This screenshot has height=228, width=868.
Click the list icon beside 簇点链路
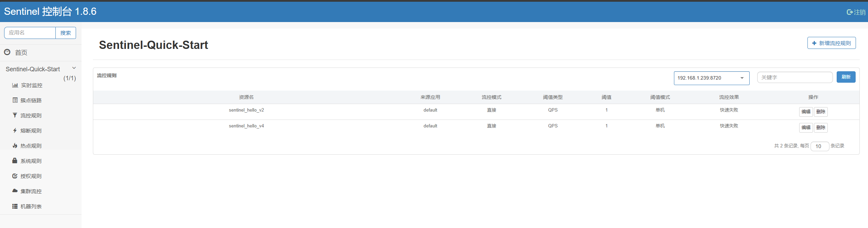pos(15,100)
